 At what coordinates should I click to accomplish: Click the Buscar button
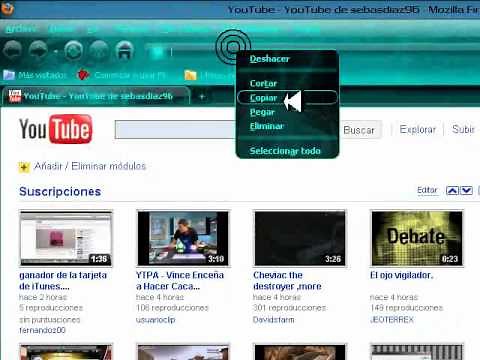click(359, 130)
